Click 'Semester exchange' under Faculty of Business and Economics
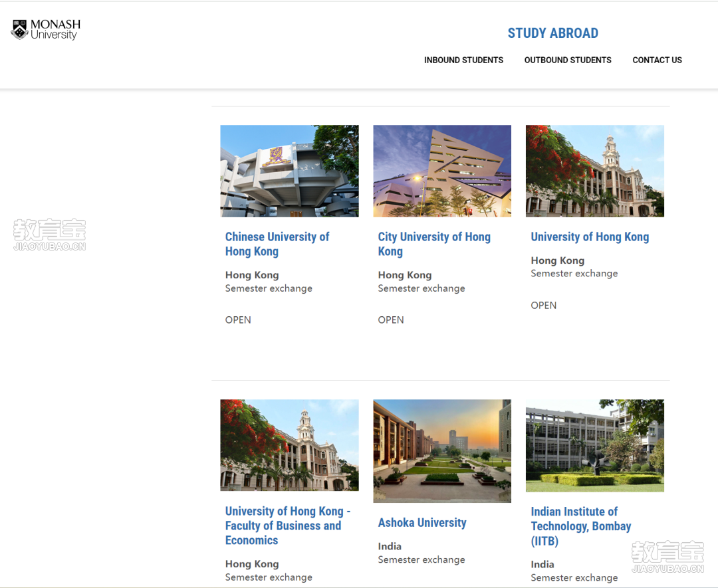The height and width of the screenshot is (588, 718). click(269, 577)
